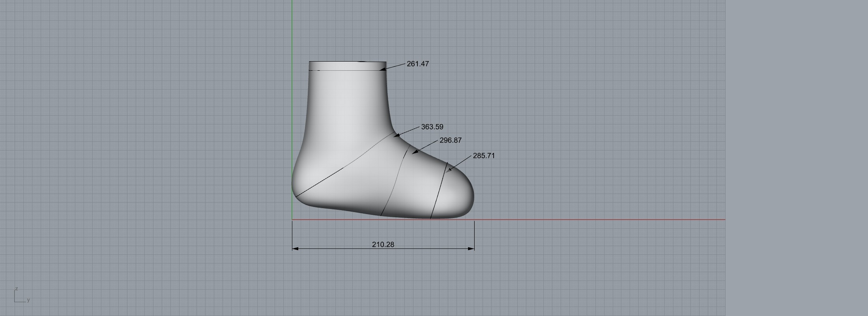Click right arrowhead of the 210.28 dimension
This screenshot has height=316, width=868.
coord(471,249)
